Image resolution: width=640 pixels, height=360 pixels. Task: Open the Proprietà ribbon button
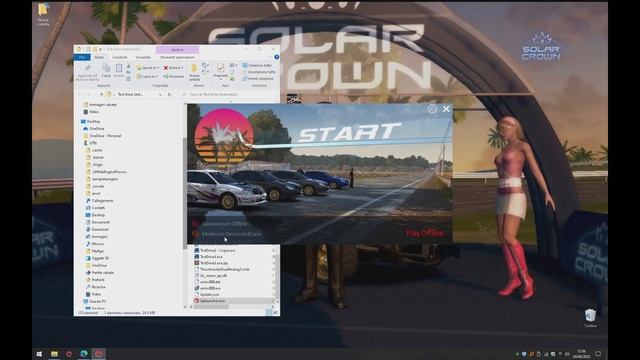[220, 71]
